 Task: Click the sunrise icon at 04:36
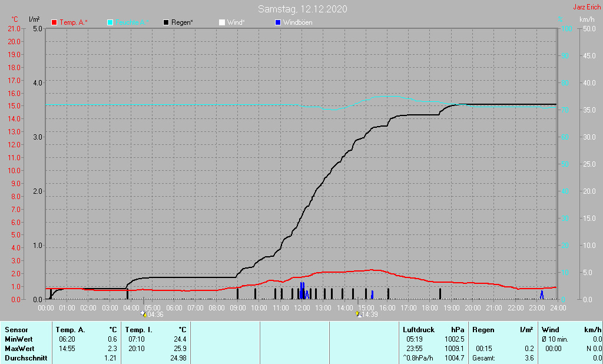[x=144, y=315]
